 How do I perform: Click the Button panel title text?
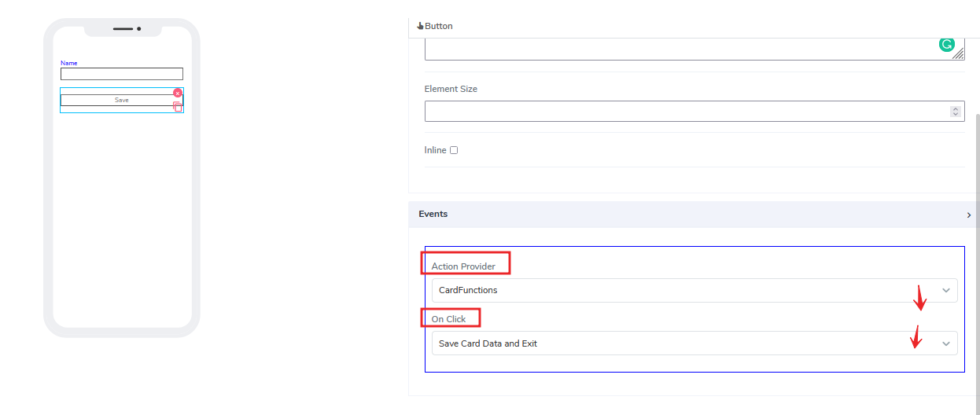439,26
